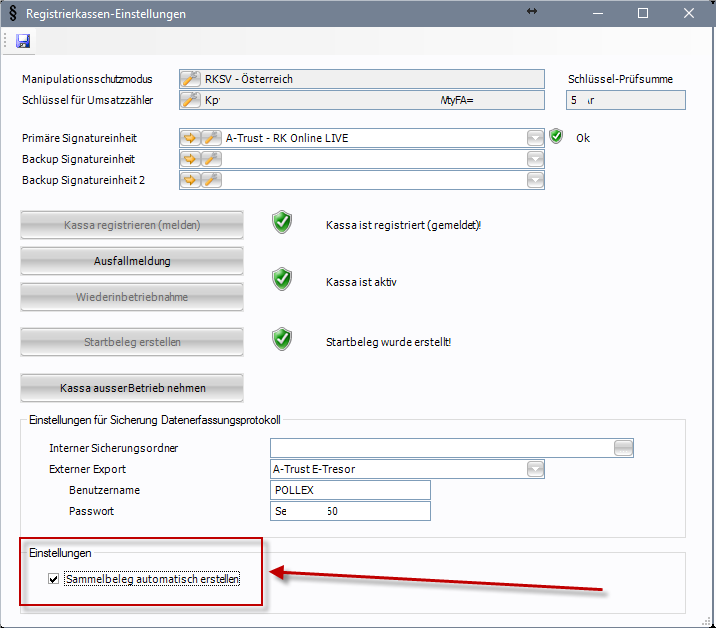Open the Backup Signatureinheit dropdown list

(x=535, y=159)
